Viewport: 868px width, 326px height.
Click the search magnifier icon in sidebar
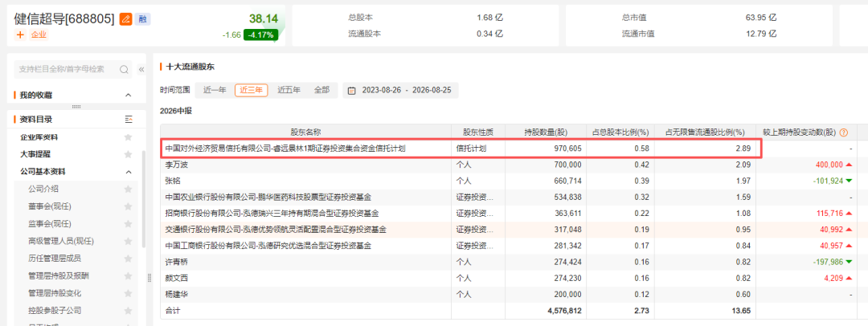pyautogui.click(x=124, y=69)
